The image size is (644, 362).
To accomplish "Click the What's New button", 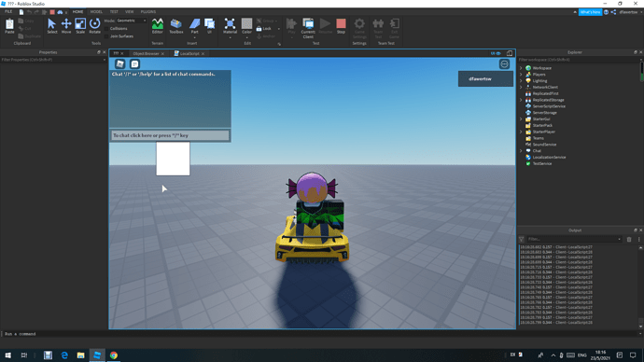I will point(590,12).
